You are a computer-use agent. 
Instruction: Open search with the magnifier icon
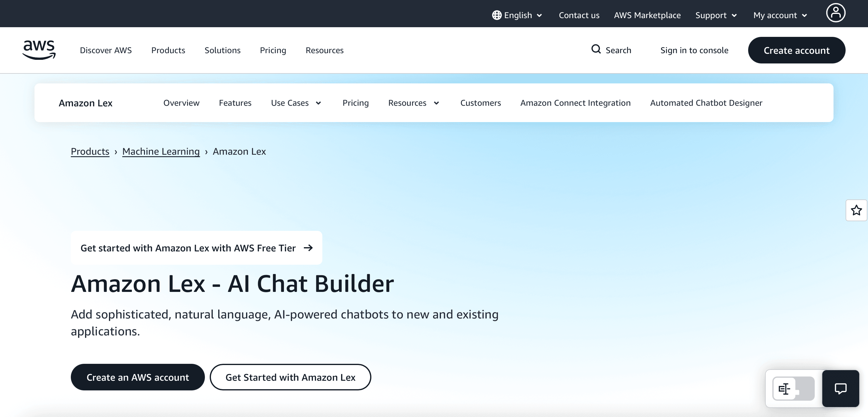tap(596, 50)
